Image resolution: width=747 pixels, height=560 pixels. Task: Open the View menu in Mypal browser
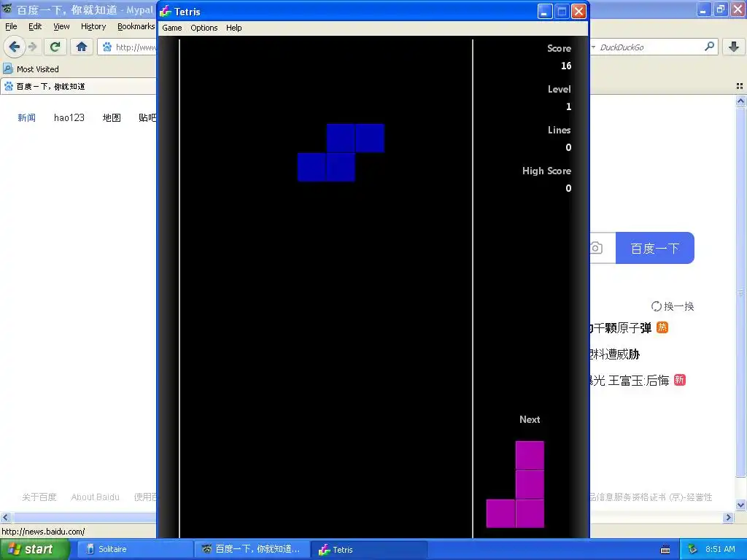click(61, 26)
